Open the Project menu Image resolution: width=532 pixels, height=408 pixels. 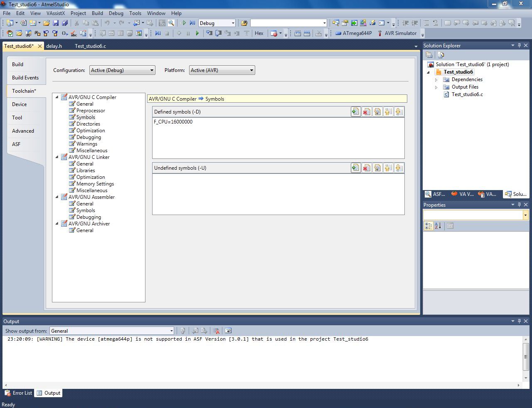(78, 13)
